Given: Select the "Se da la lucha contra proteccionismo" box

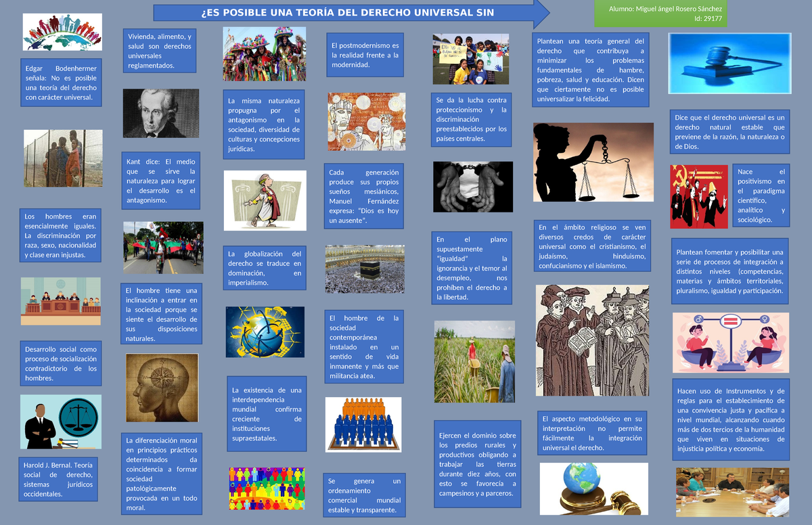Looking at the screenshot, I should pos(472,120).
